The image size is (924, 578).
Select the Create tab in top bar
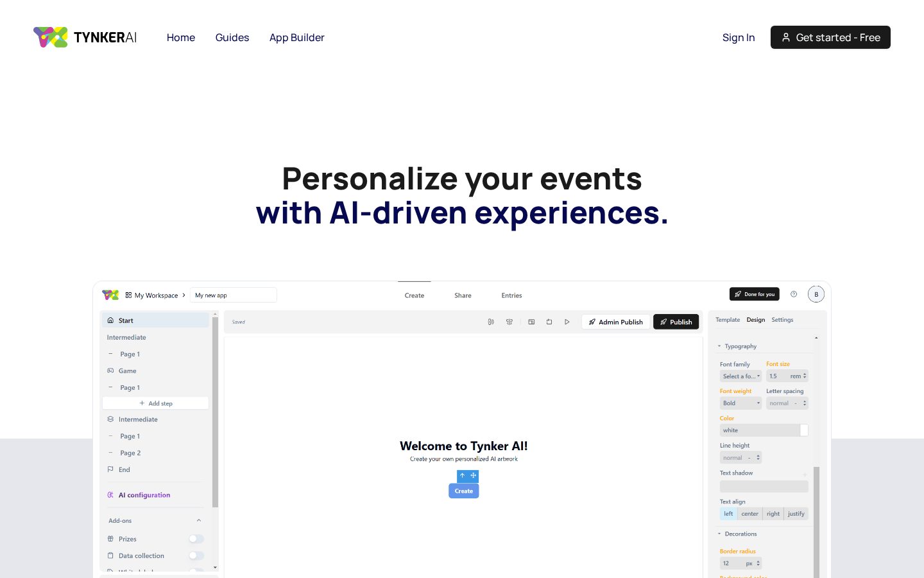[415, 295]
